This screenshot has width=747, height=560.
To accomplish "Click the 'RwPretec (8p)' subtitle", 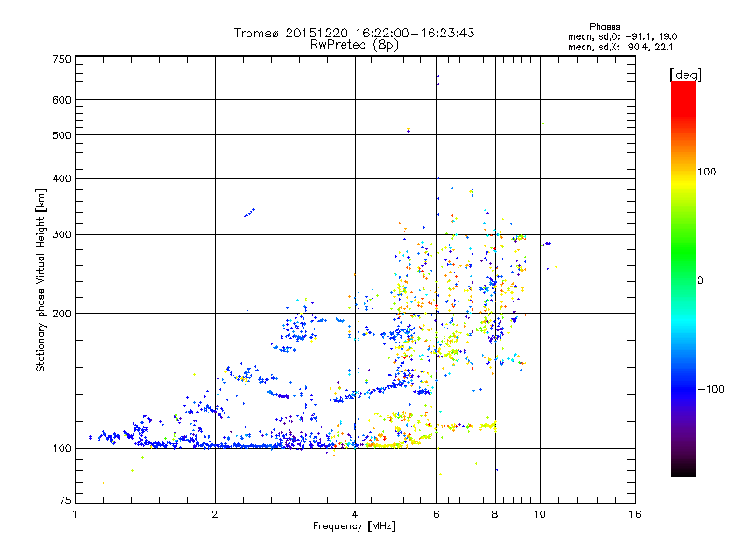I will point(355,45).
